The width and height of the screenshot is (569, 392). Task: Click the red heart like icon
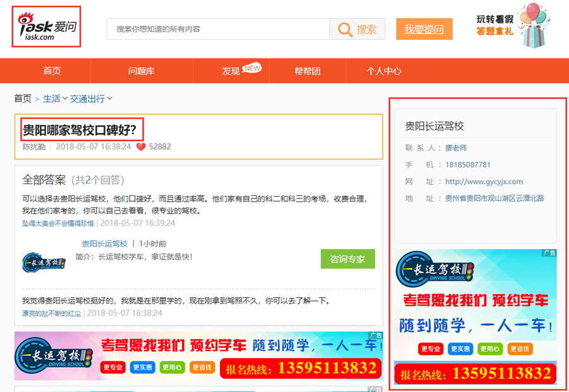(141, 147)
